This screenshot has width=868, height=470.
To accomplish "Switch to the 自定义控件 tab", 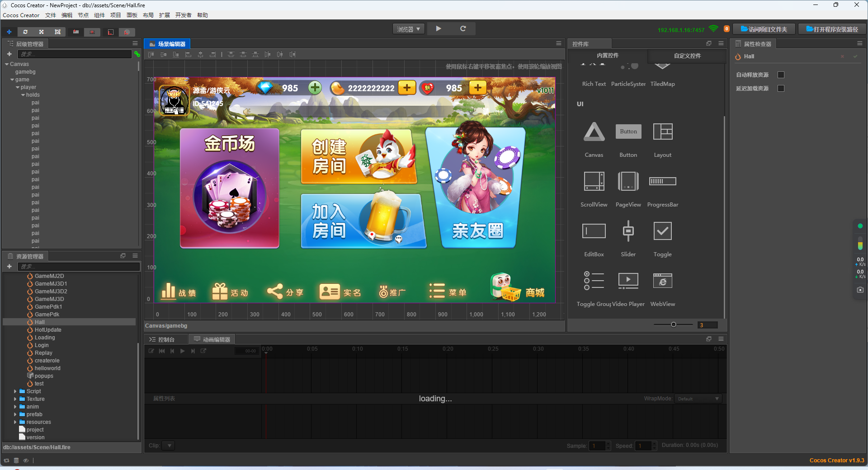I will 686,56.
